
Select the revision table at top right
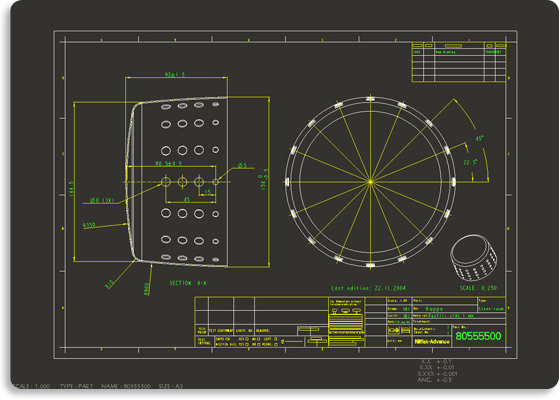[x=459, y=62]
